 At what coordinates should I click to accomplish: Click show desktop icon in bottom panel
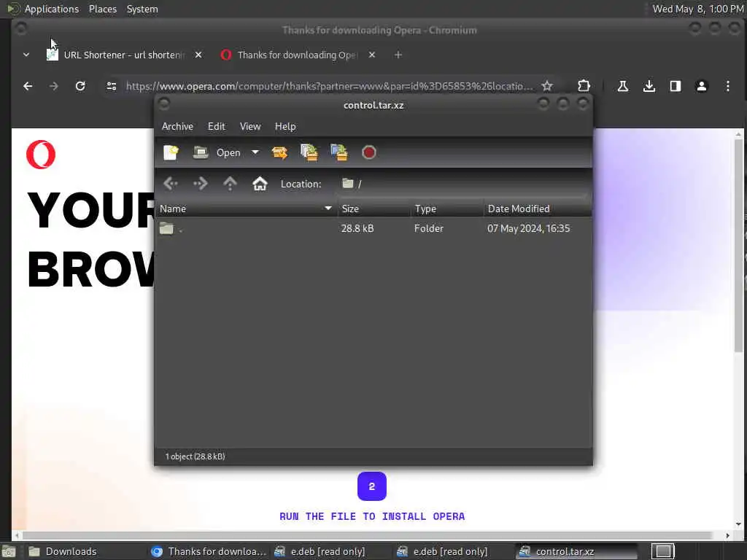click(x=9, y=552)
